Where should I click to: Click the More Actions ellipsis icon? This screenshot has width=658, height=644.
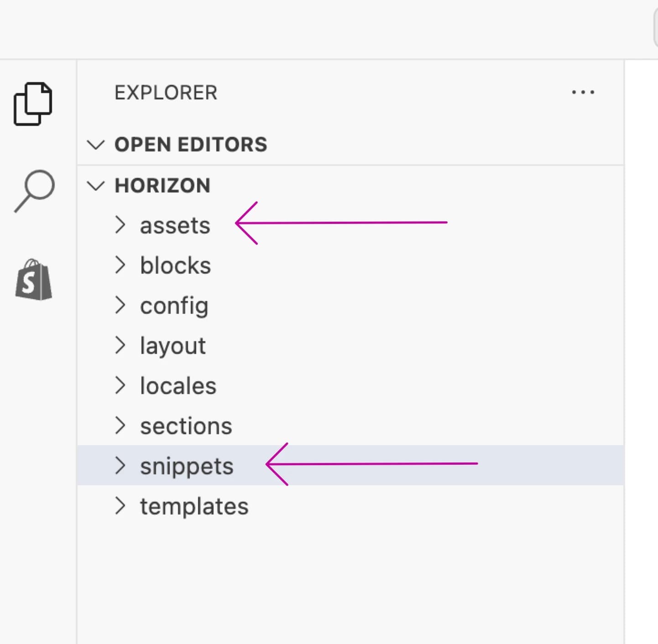pyautogui.click(x=583, y=92)
